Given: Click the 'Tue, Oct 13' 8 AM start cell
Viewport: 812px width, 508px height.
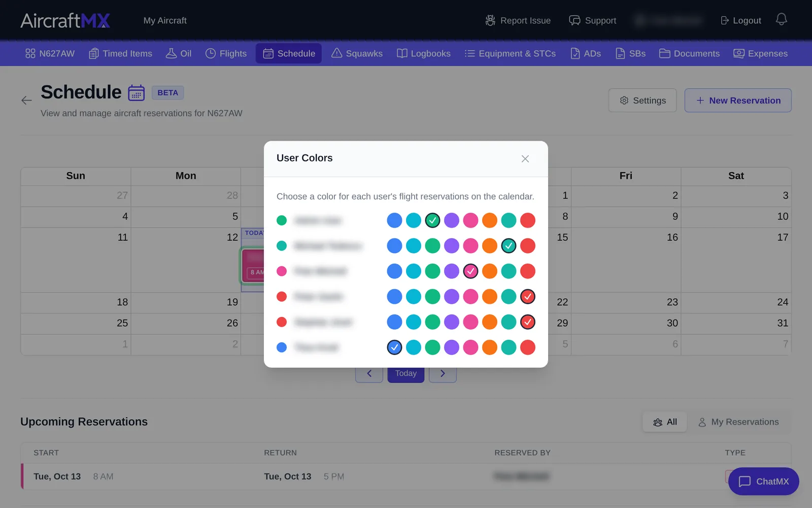Looking at the screenshot, I should [x=74, y=477].
